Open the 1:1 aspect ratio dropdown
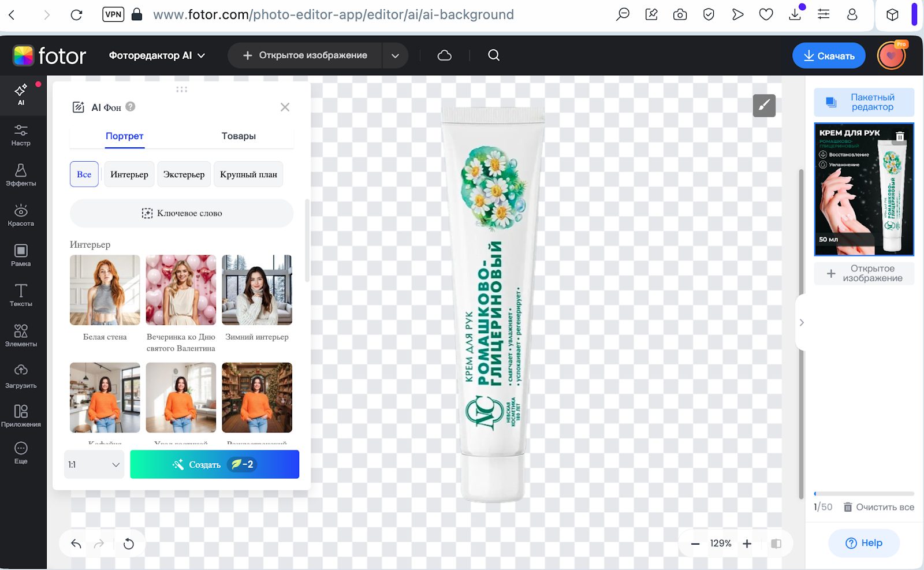Image resolution: width=924 pixels, height=570 pixels. [x=94, y=464]
